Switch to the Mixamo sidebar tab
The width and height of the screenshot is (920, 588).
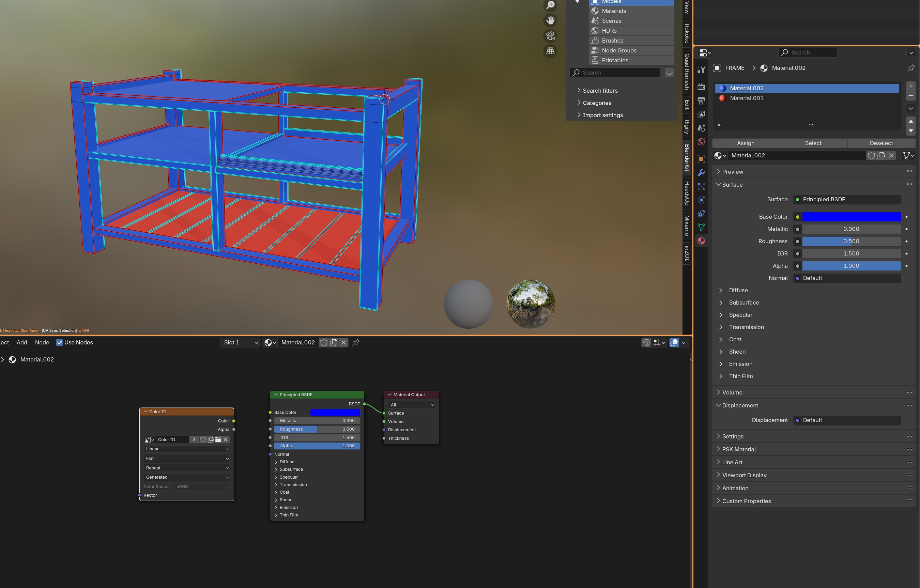(x=687, y=226)
